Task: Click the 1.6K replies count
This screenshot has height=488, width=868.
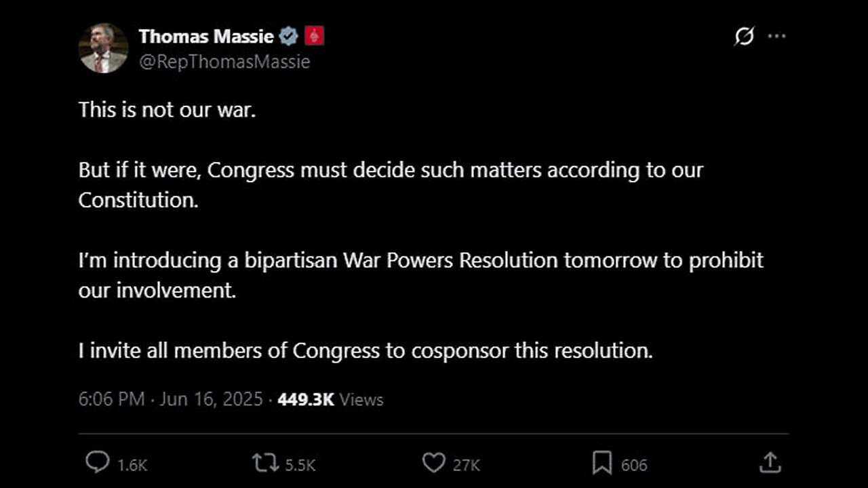Action: (x=132, y=465)
